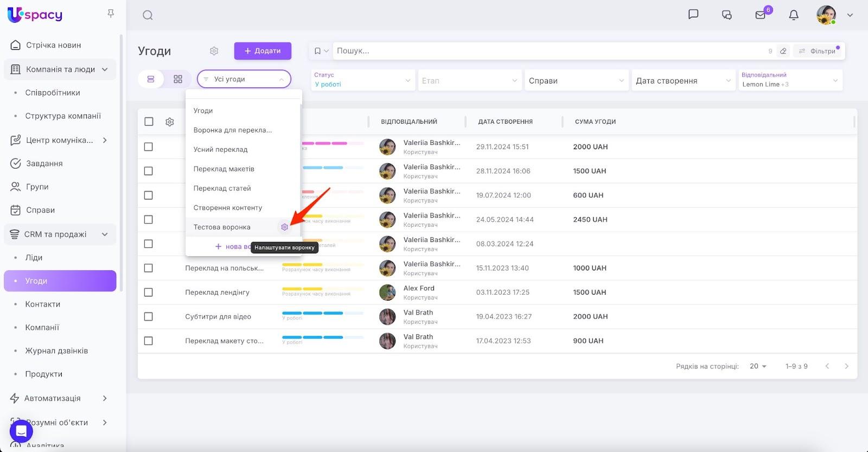Click the global search magnifier icon
This screenshot has height=452, width=868.
[x=148, y=15]
